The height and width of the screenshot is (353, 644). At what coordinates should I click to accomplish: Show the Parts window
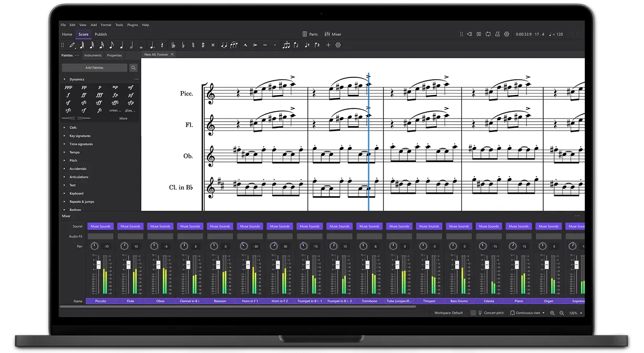310,34
